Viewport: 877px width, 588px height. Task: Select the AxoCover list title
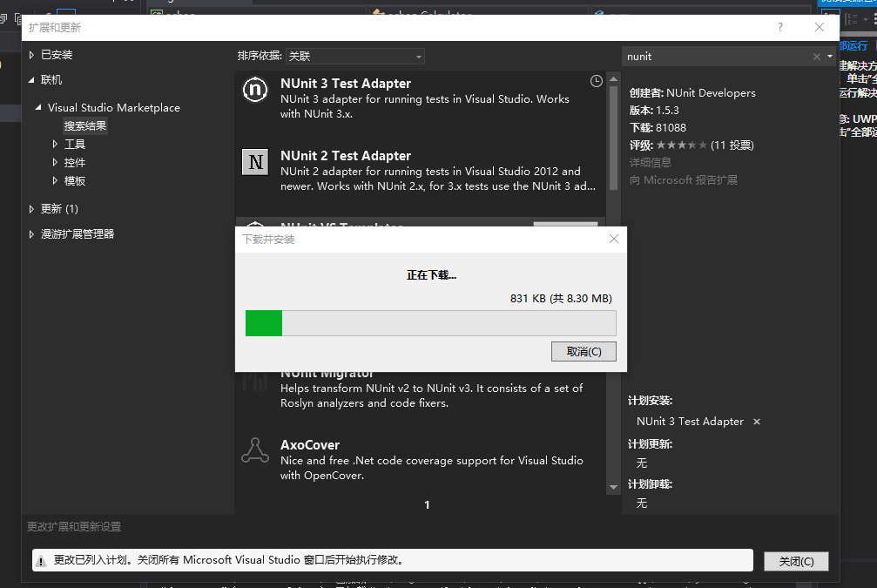click(310, 445)
